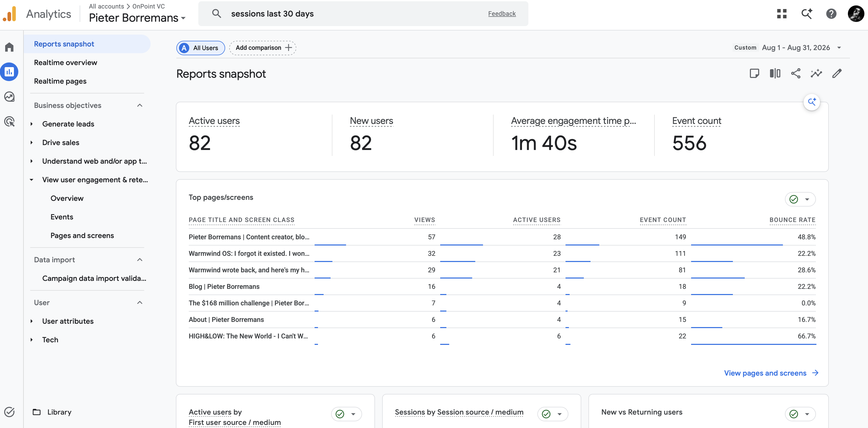The image size is (868, 428).
Task: Collapse the Business objectives section
Action: [x=140, y=105]
